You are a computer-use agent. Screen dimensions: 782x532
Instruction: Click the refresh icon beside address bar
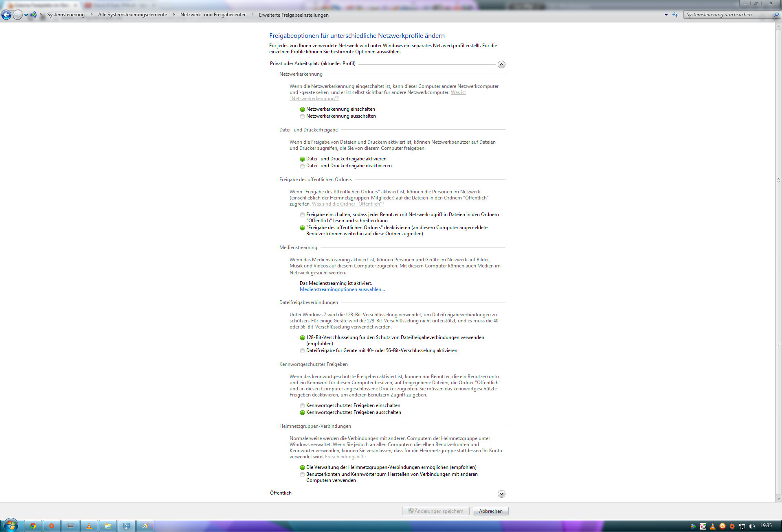675,15
